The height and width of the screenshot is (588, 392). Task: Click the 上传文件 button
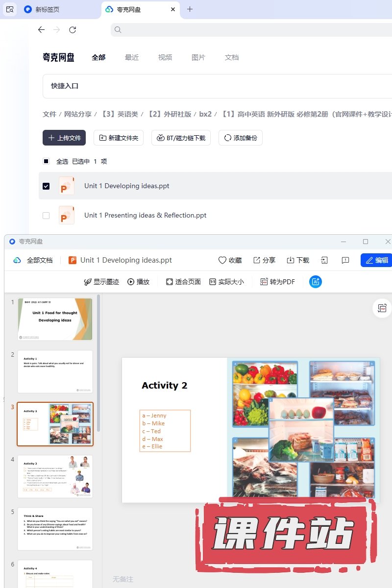click(64, 138)
